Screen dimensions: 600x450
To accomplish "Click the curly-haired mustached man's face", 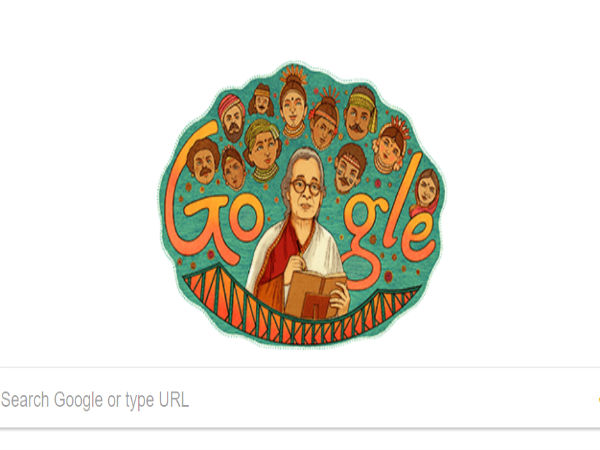I will [203, 161].
